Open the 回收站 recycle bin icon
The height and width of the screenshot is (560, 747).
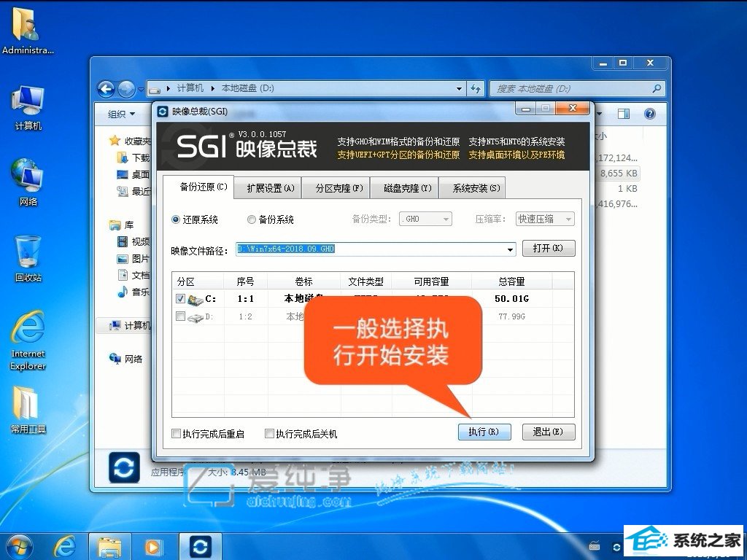click(28, 259)
